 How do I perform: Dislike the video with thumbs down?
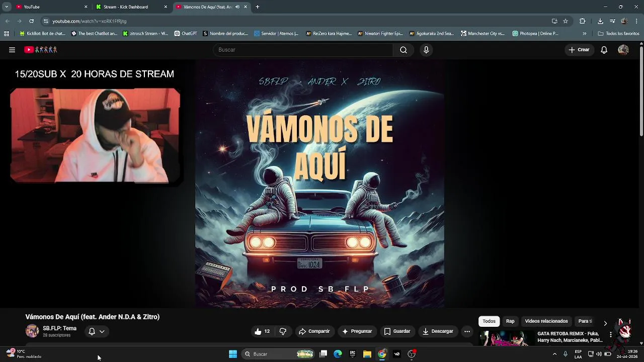(283, 331)
